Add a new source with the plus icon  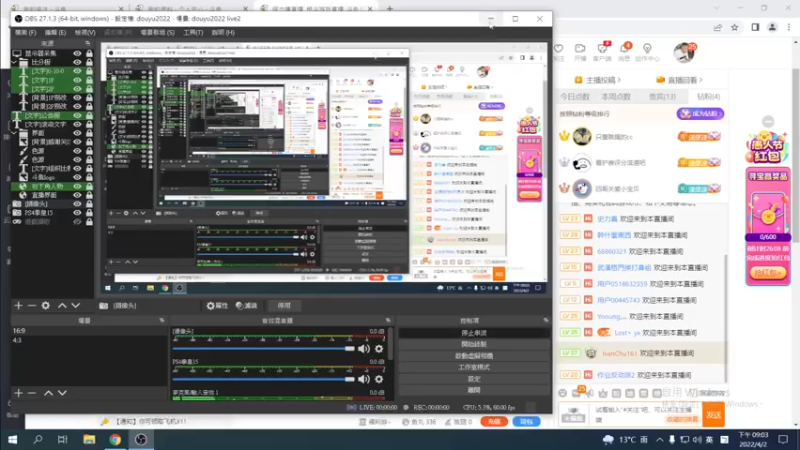[x=18, y=305]
